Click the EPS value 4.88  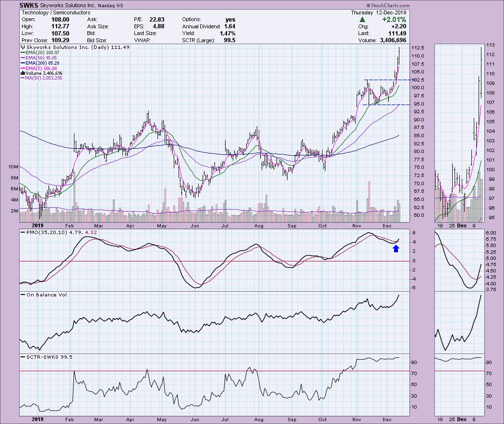(159, 26)
